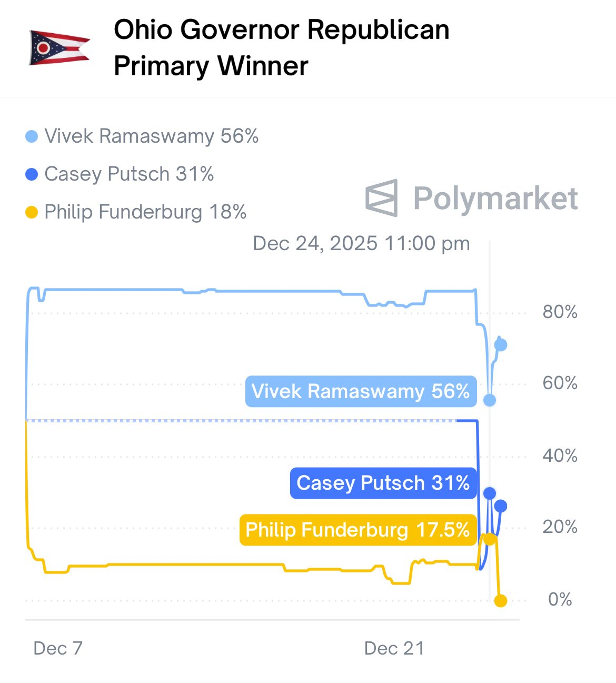Select the Casey Putsch 31% legend entry
Viewport: 616px width, 683px height.
pos(129,174)
